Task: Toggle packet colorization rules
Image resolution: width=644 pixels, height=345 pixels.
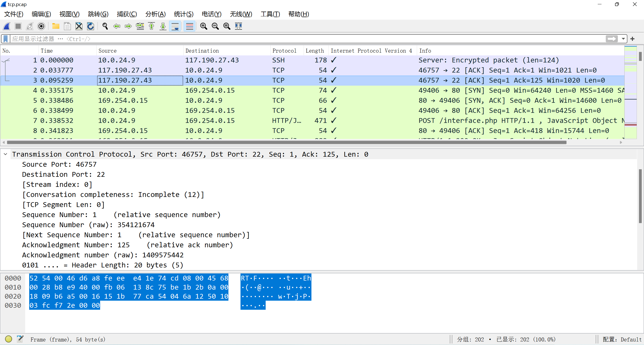Action: pyautogui.click(x=189, y=26)
